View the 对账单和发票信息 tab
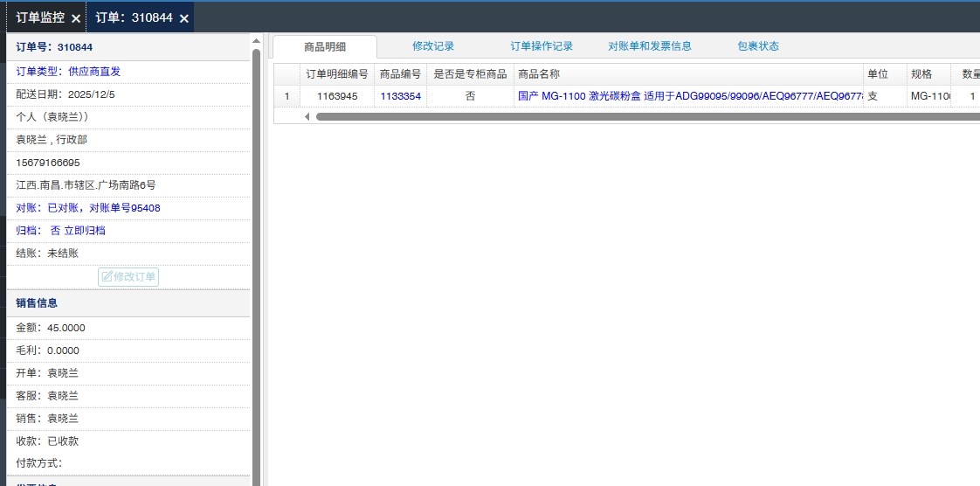 click(650, 46)
